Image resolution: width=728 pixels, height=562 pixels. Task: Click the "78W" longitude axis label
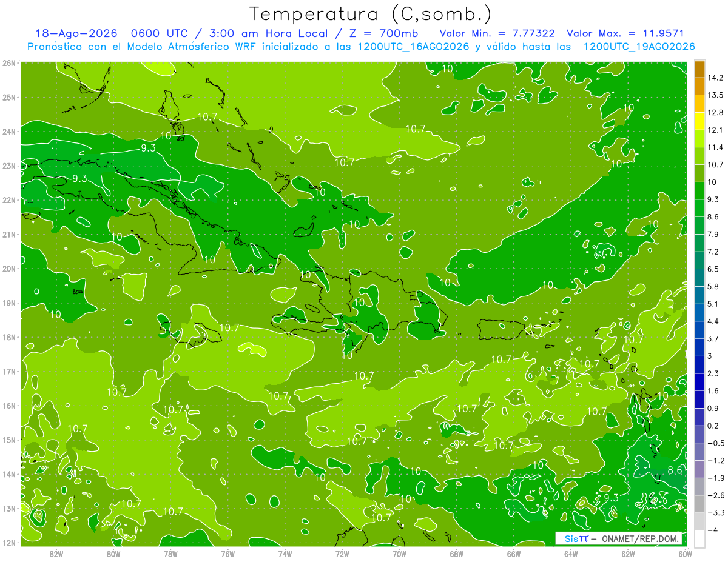point(170,554)
